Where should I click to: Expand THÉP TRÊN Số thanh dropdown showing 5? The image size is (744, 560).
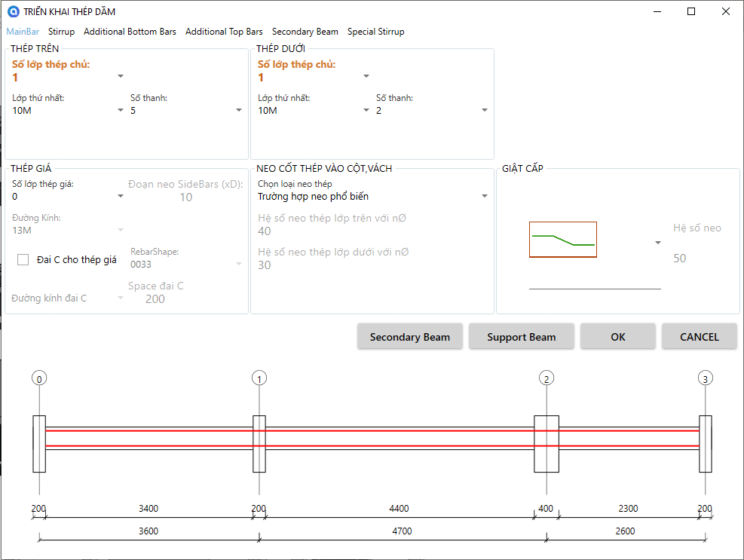186,111
